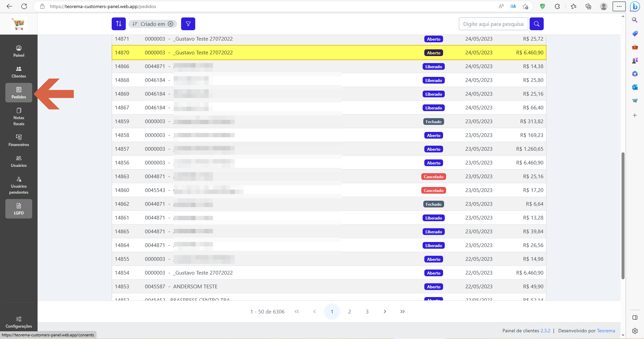The width and height of the screenshot is (644, 339).
Task: Click the version 2.3.2 link
Action: (545, 331)
